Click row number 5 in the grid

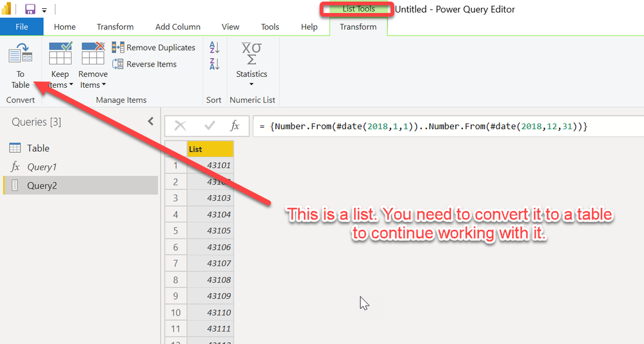[176, 230]
